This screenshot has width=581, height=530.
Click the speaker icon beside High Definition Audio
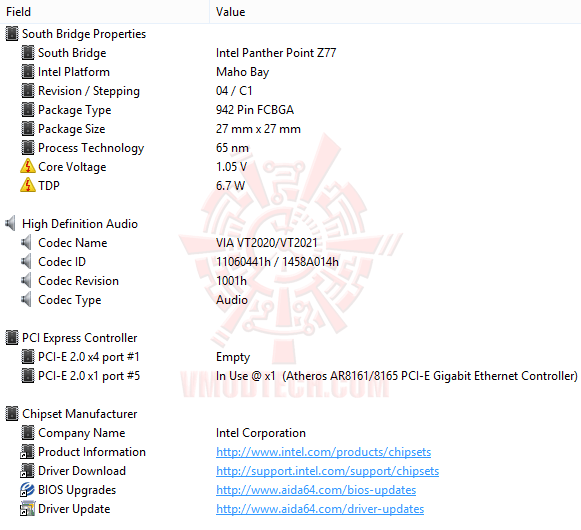[10, 223]
